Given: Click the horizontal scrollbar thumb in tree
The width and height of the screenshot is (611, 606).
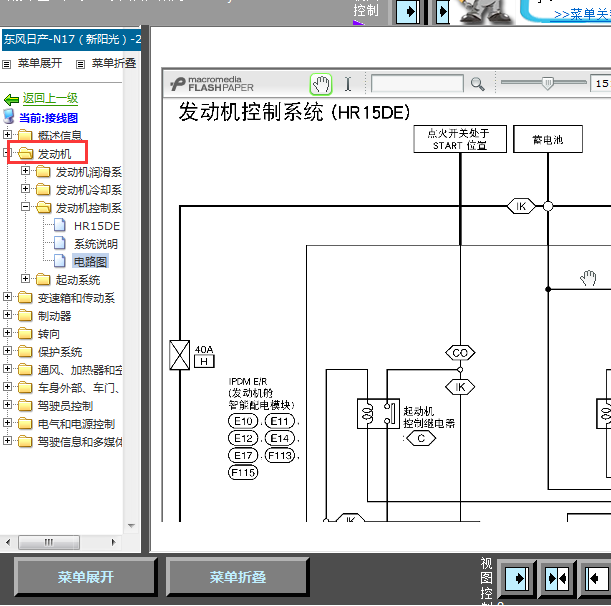Looking at the screenshot, I should tap(49, 542).
